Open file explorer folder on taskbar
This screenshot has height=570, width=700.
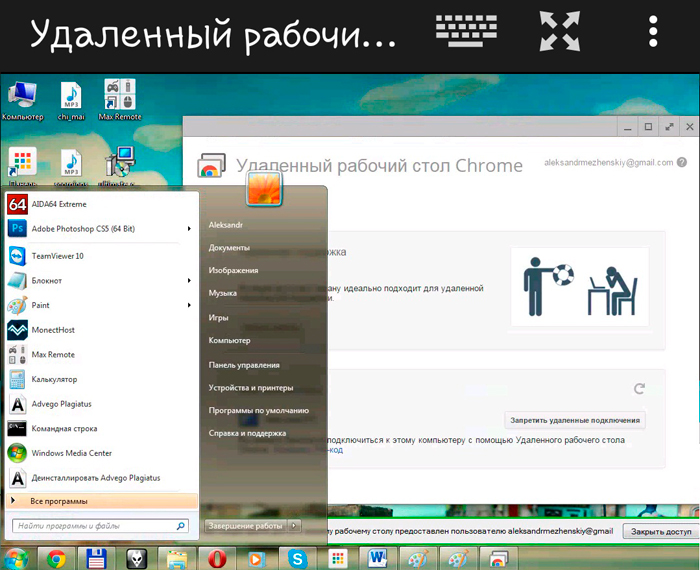pyautogui.click(x=177, y=559)
